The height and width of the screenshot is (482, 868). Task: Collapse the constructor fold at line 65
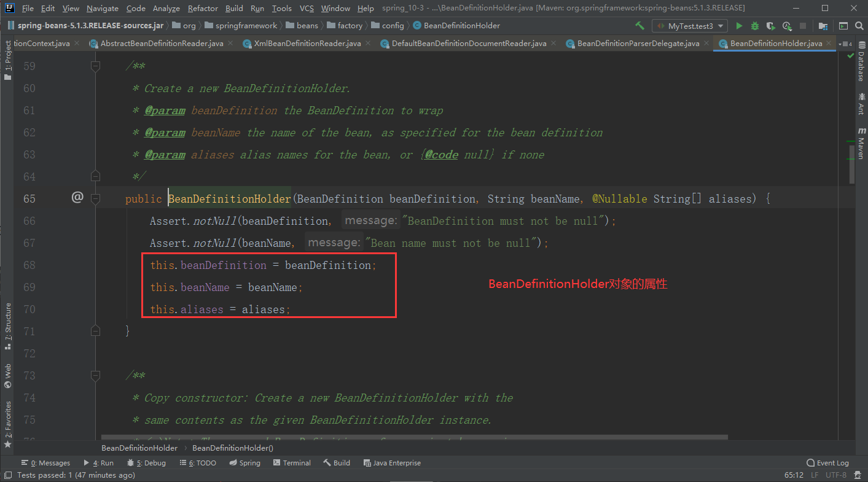[x=95, y=198]
